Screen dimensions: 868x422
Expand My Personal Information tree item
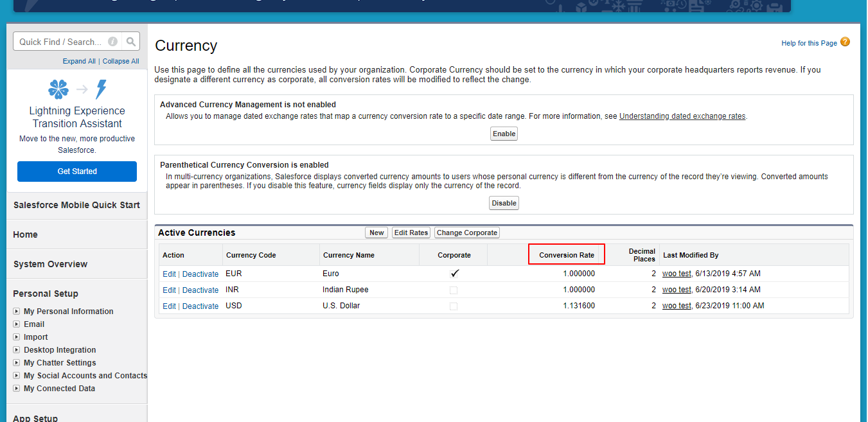tap(17, 312)
